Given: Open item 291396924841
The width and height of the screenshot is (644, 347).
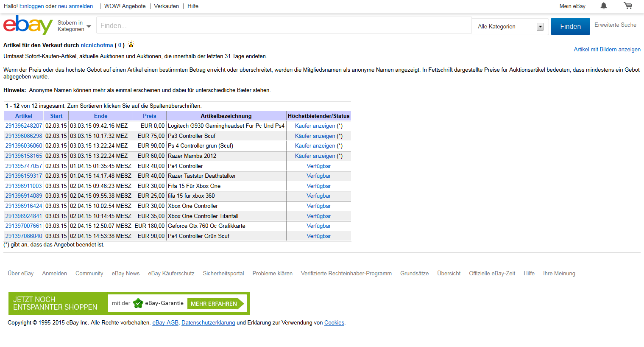Looking at the screenshot, I should [x=24, y=216].
